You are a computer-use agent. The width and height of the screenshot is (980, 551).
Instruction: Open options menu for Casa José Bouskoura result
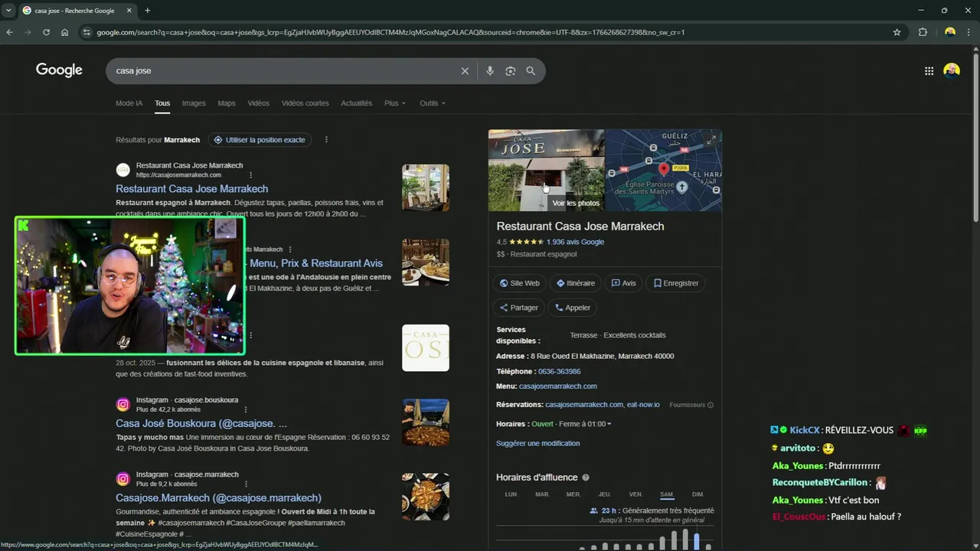245,409
